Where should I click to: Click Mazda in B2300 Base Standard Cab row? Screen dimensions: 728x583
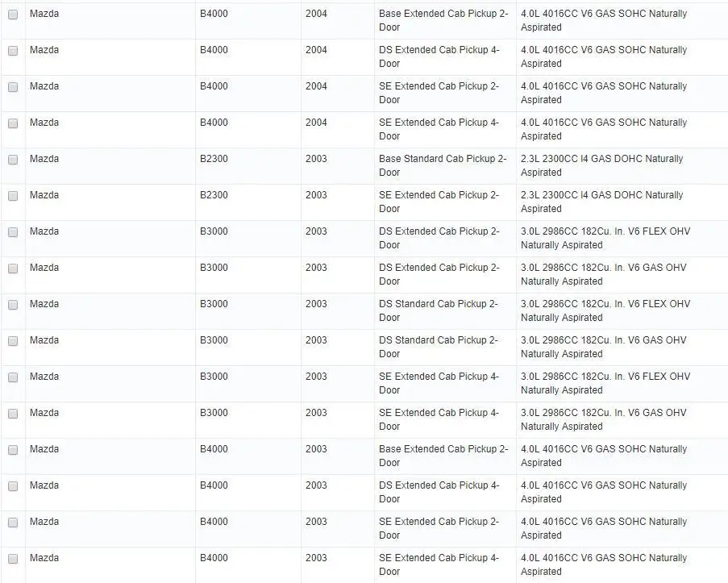pos(44,159)
